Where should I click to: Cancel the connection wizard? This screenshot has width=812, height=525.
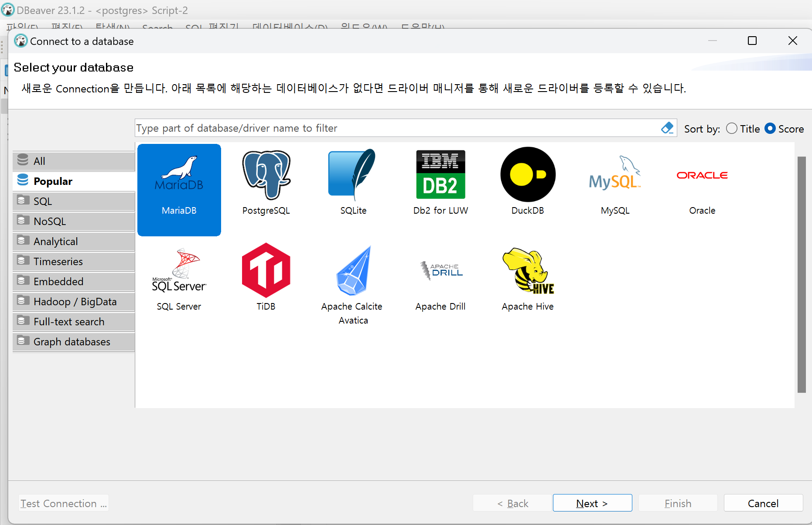[763, 503]
